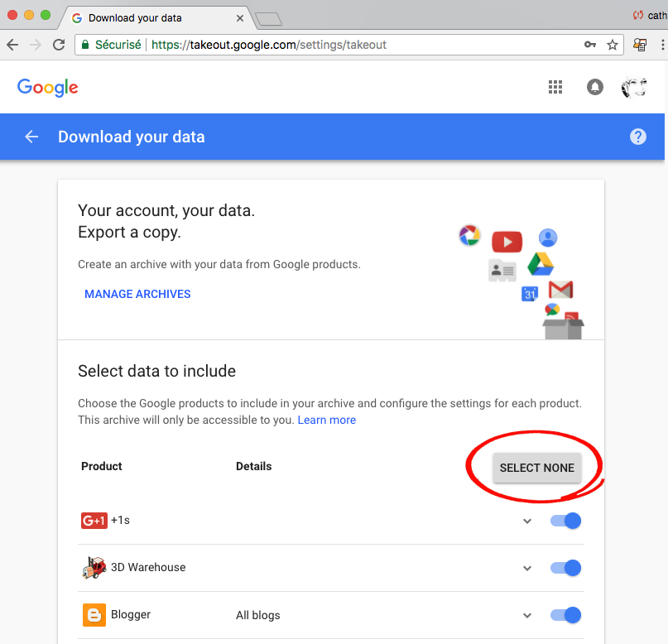Select the Download your data tab
Image resolution: width=668 pixels, height=644 pixels.
click(x=157, y=18)
